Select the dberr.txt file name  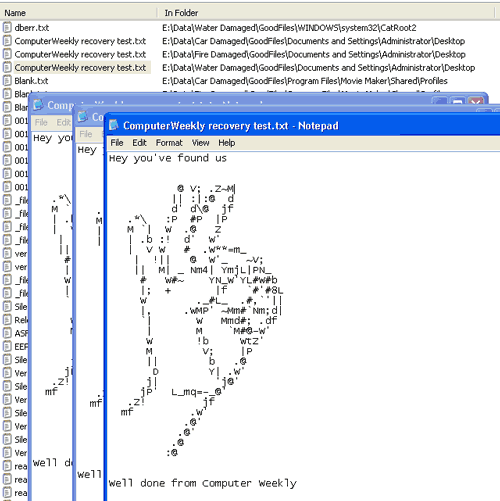[32, 28]
